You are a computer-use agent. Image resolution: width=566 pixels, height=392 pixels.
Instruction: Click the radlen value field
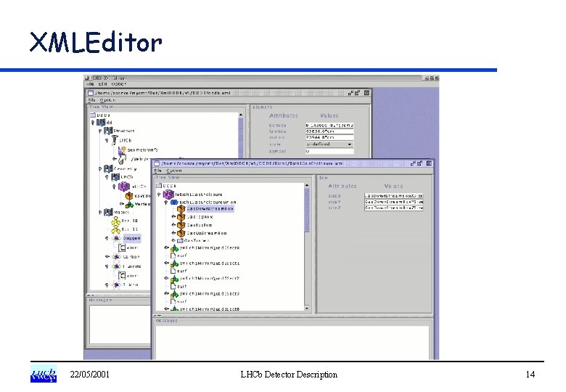[x=329, y=137]
